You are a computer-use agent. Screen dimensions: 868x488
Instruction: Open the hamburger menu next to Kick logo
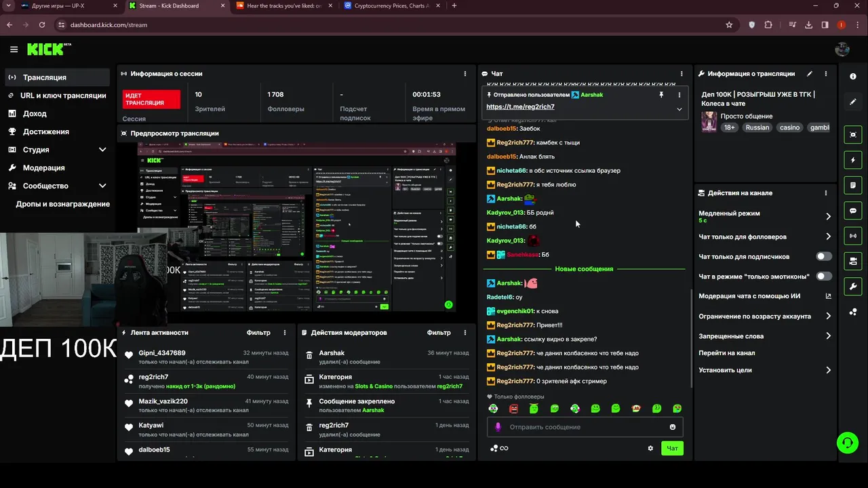(14, 49)
